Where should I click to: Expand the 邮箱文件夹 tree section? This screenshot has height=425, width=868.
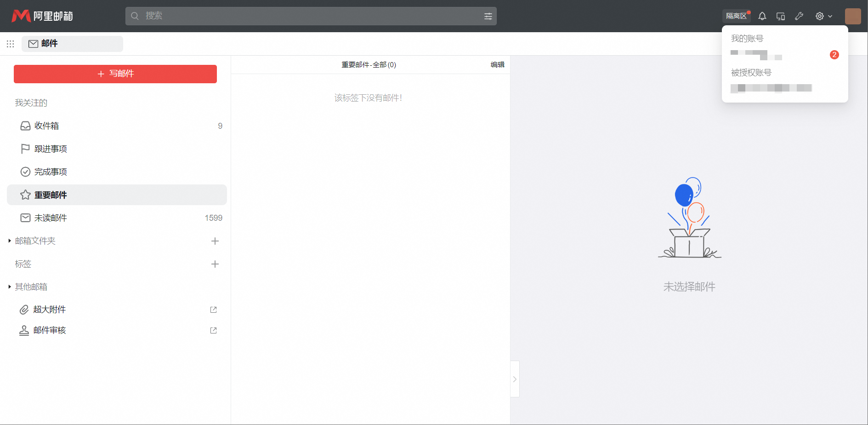(x=10, y=241)
